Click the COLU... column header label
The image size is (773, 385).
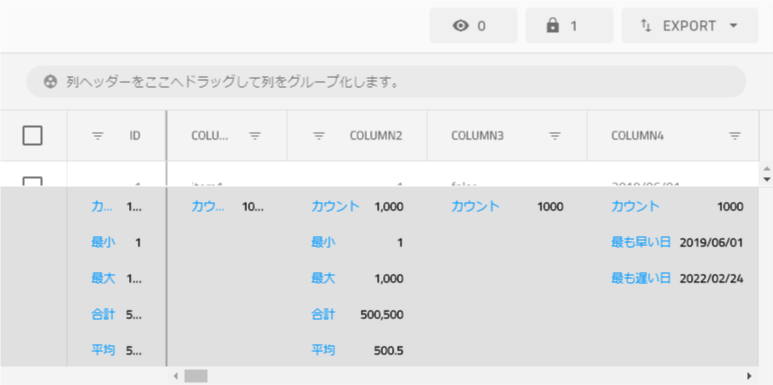click(210, 136)
